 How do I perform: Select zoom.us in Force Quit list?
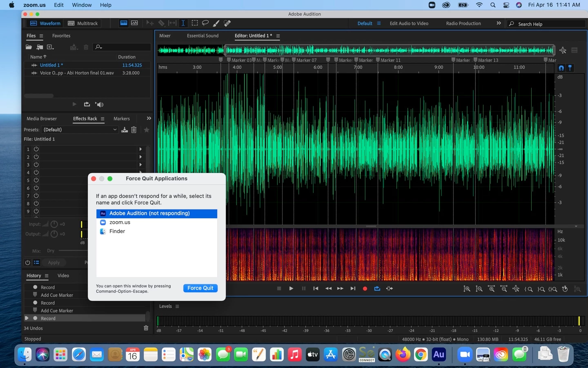tap(157, 222)
